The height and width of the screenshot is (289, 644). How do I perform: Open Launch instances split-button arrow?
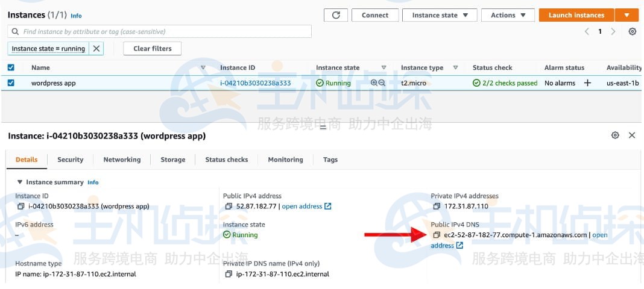pyautogui.click(x=627, y=15)
